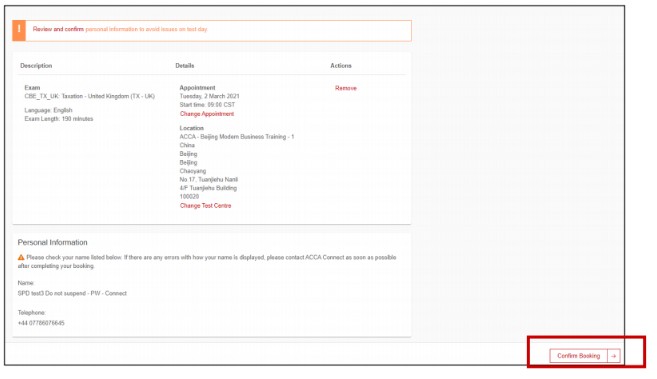Select the CBE_TX_UK Taxation exam title

[x=90, y=96]
